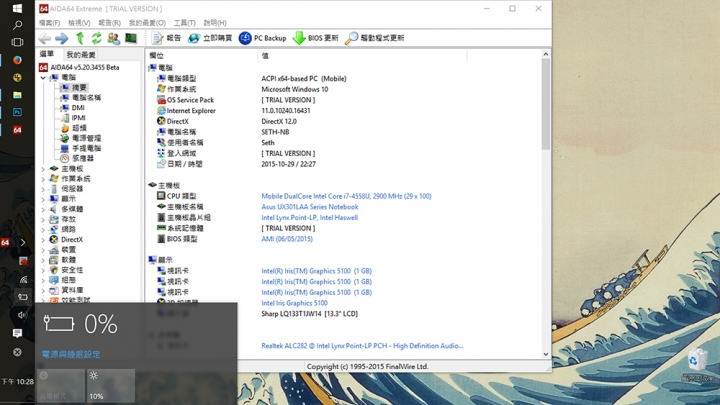Open Photoshop from the taskbar
The image size is (720, 405).
[x=17, y=112]
